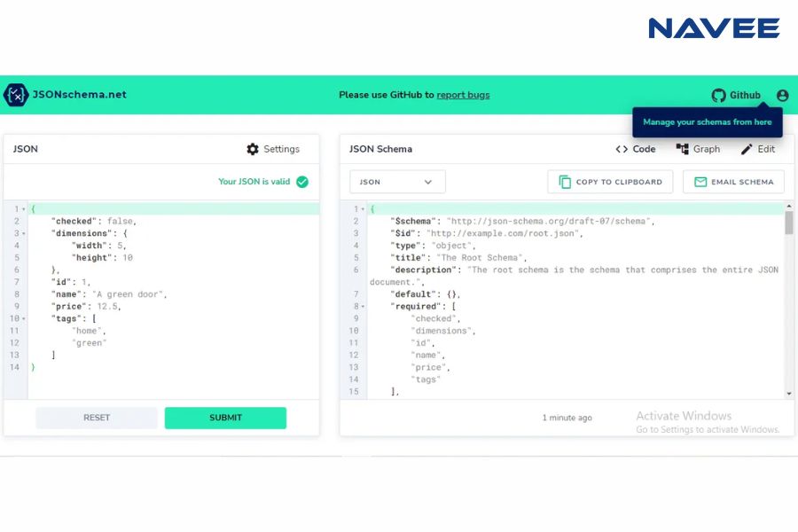Image resolution: width=798 pixels, height=532 pixels.
Task: Collapse the tags array fold arrow
Action: click(x=23, y=319)
